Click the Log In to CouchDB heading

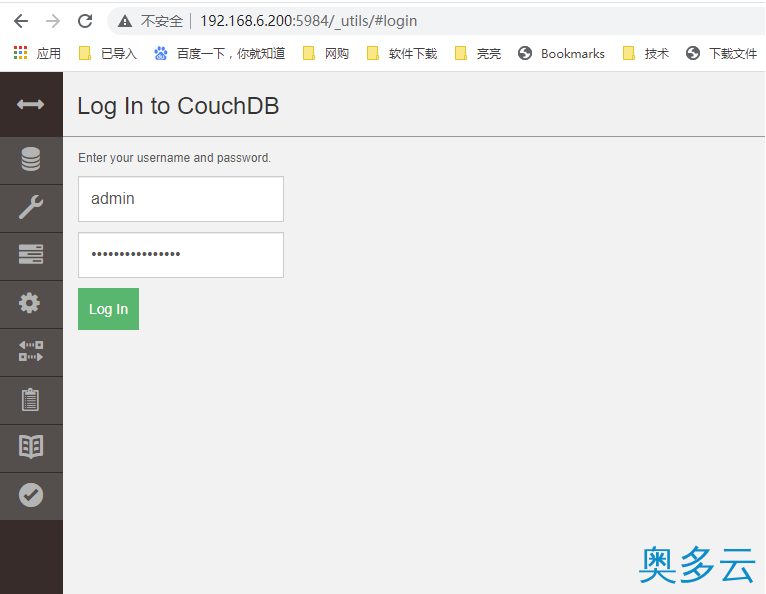click(178, 106)
